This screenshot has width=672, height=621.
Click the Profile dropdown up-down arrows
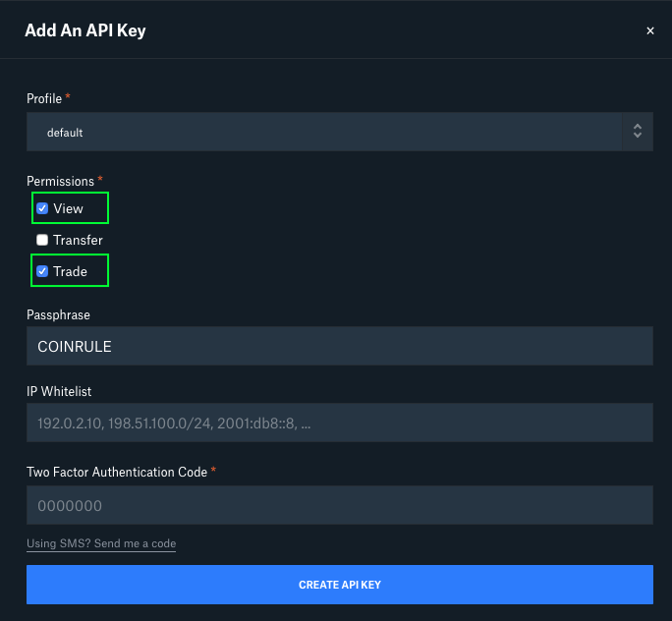point(638,132)
